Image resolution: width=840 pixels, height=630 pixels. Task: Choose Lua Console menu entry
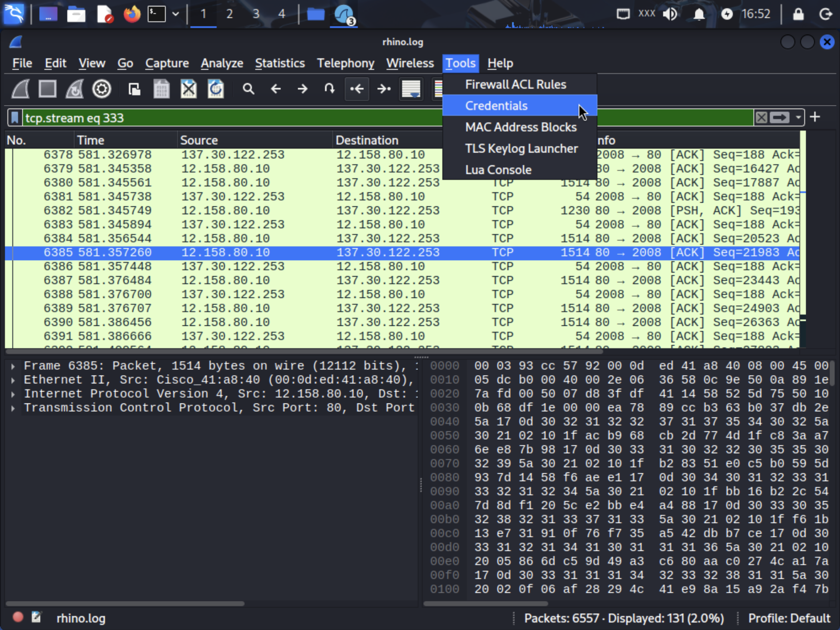click(498, 170)
